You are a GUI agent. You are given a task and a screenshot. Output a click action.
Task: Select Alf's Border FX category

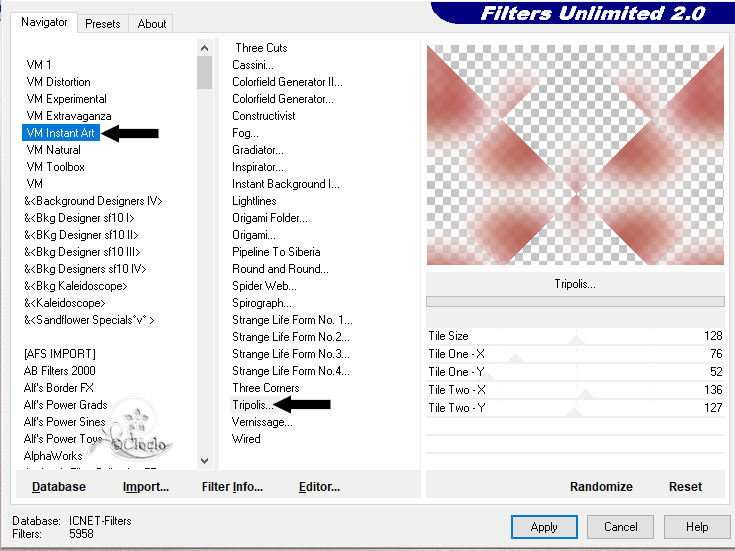coord(59,387)
